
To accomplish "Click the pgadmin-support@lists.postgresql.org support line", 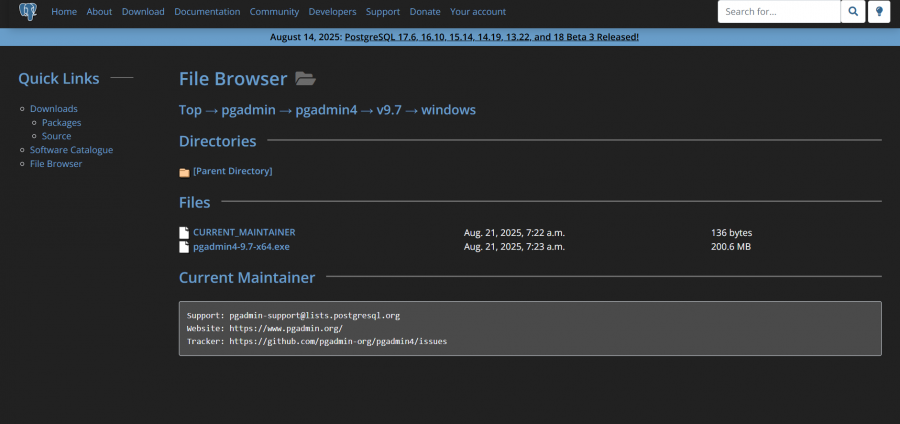I will coord(293,316).
